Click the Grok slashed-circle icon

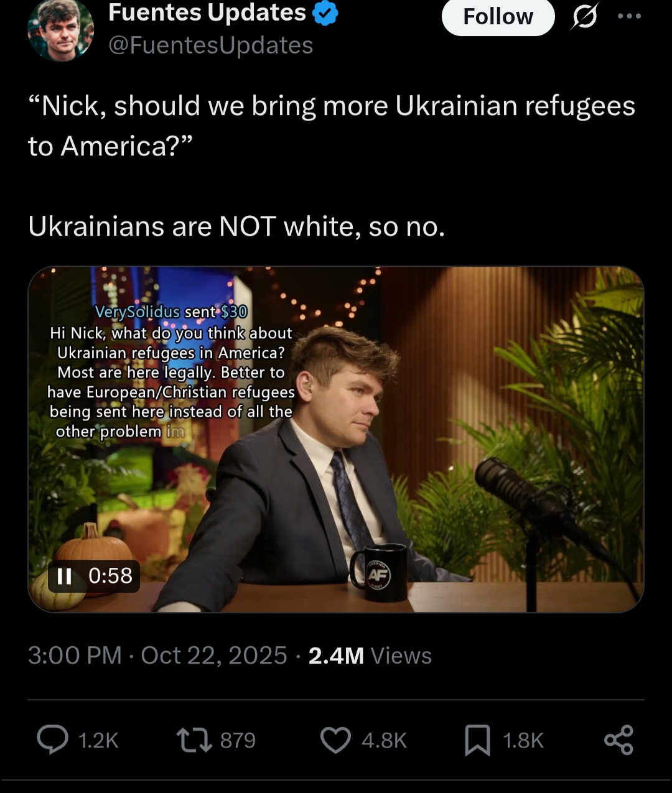[584, 17]
